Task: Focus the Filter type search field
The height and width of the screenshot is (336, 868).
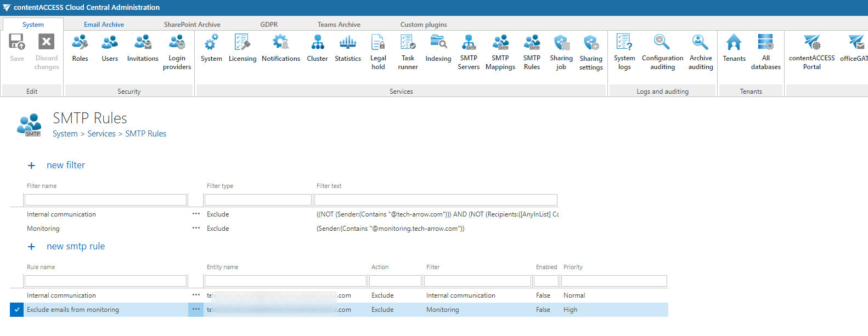Action: point(258,200)
